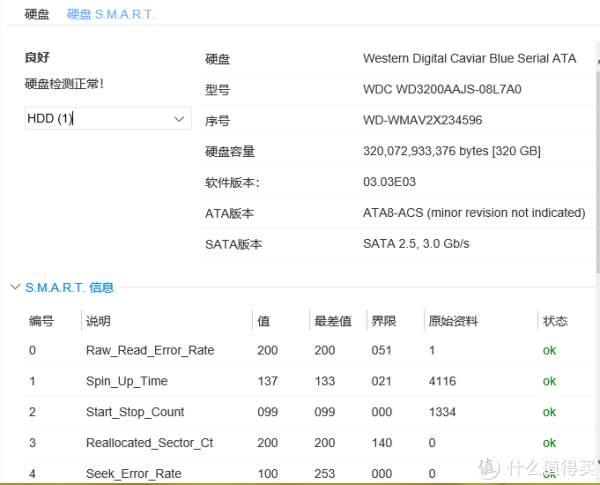Click the firmware version 03.03E03
Viewport: 600px width, 485px height.
click(x=389, y=182)
